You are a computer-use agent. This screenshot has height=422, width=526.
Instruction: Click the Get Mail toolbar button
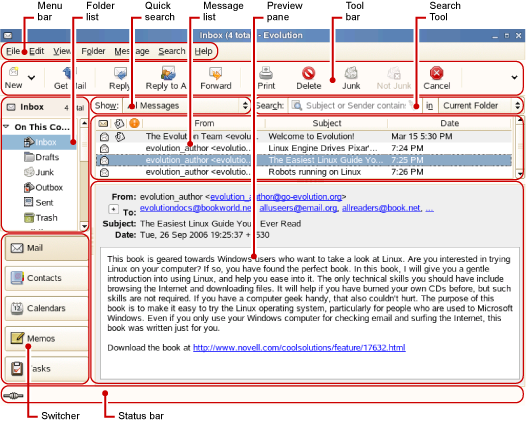click(x=70, y=78)
